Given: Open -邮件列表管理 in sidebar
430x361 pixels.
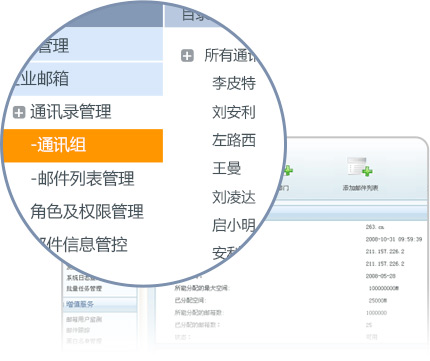Looking at the screenshot, I should click(82, 178).
